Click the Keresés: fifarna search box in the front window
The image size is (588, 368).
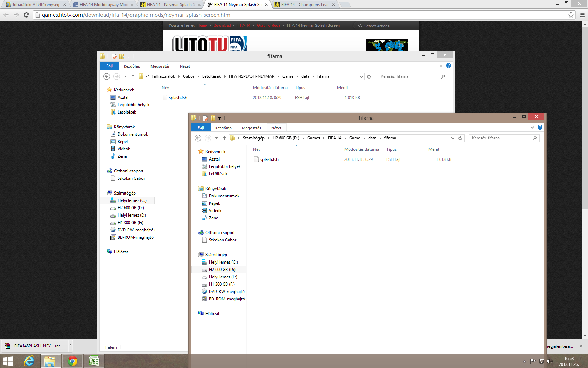pyautogui.click(x=500, y=138)
